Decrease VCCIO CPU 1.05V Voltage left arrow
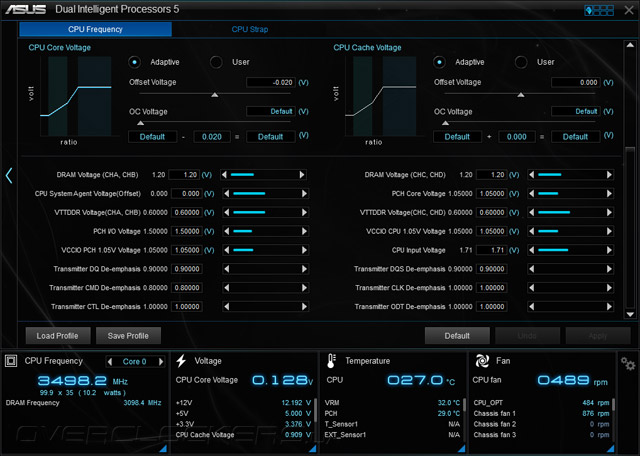Image resolution: width=640 pixels, height=456 pixels. pyautogui.click(x=531, y=231)
